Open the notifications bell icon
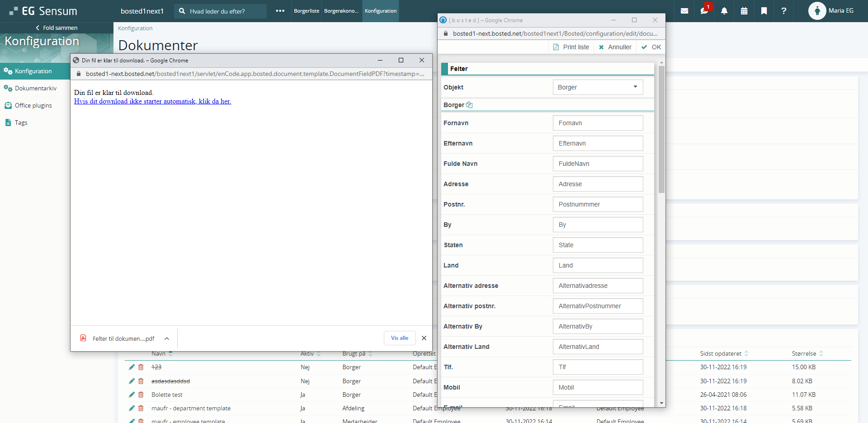Screen dimensions: 868x423 [x=724, y=11]
